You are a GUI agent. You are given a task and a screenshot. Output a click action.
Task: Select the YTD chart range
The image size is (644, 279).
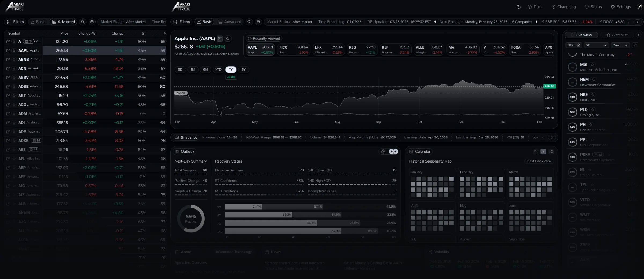(218, 69)
